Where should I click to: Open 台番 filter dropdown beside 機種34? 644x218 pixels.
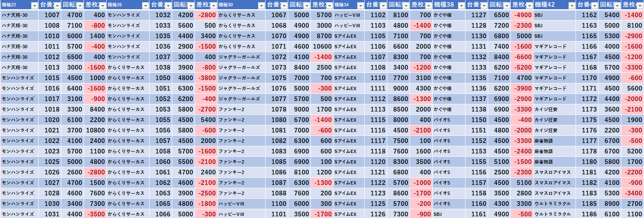point(383,5)
